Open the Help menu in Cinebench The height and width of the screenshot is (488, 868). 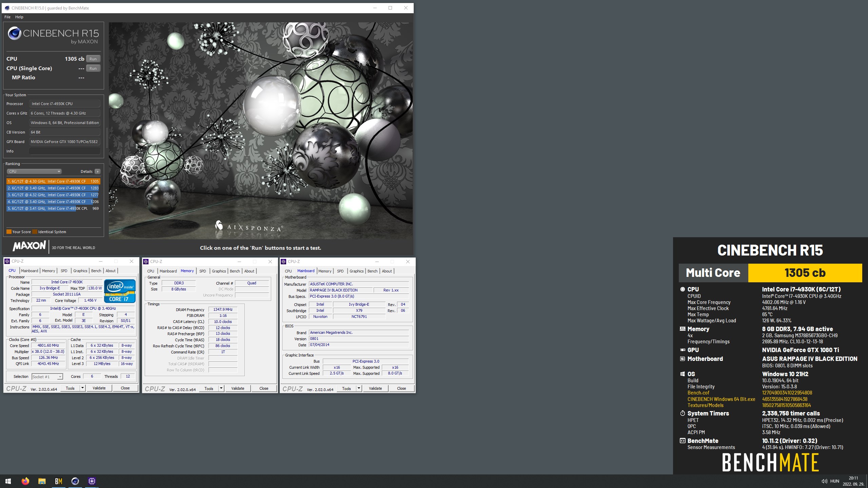point(19,17)
